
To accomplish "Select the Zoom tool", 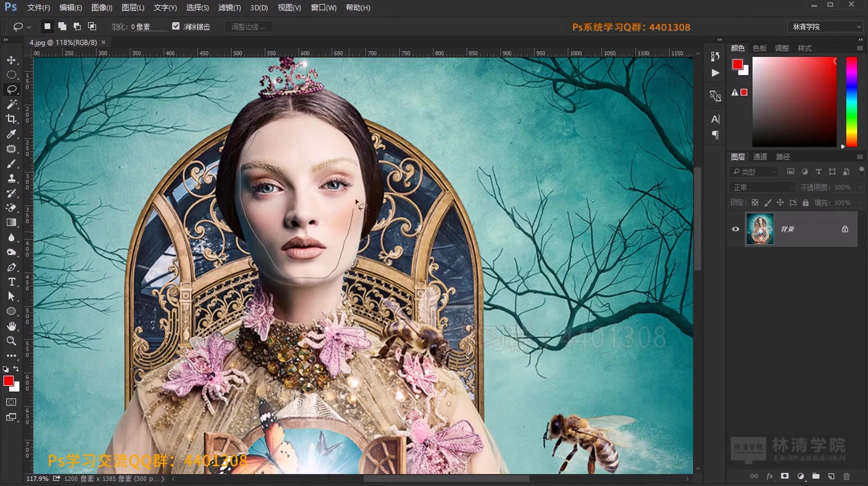I will (11, 341).
